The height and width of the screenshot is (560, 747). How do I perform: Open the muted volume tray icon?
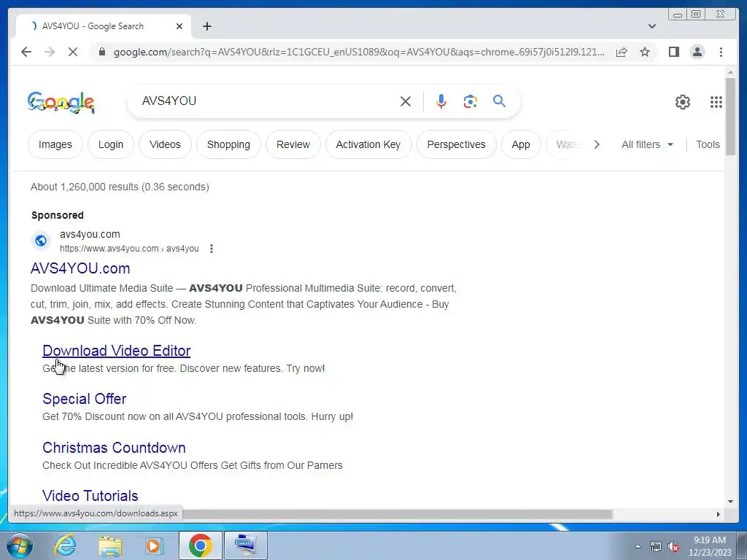point(673,546)
